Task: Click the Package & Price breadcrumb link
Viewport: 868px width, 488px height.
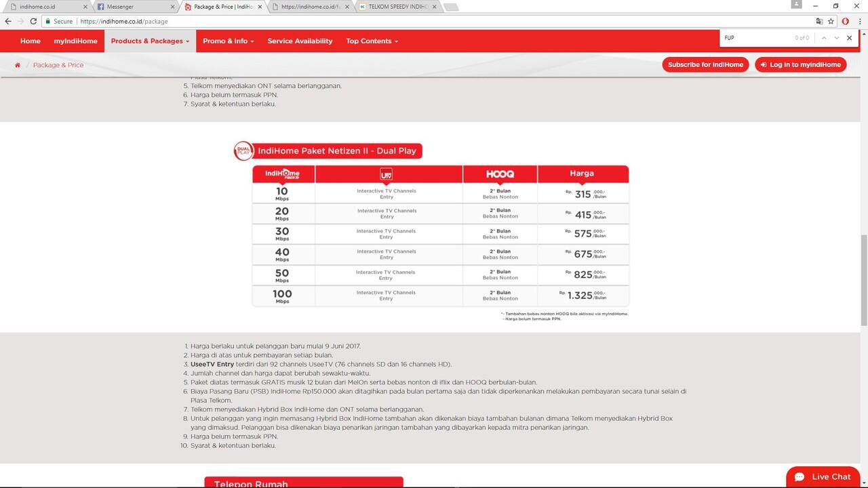Action: pyautogui.click(x=58, y=65)
